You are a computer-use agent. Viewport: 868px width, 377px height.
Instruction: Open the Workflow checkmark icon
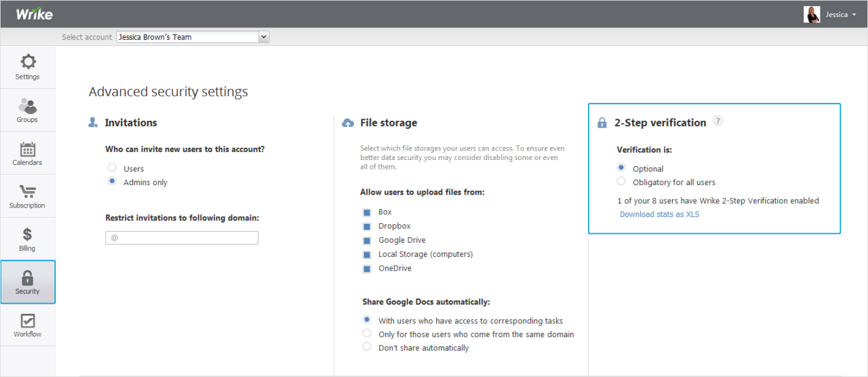pos(28,321)
